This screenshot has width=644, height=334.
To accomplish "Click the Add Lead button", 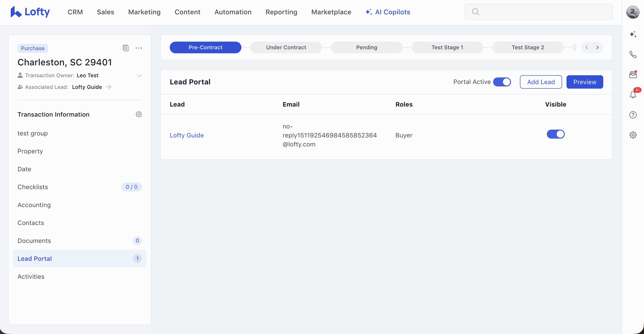I will click(x=541, y=82).
